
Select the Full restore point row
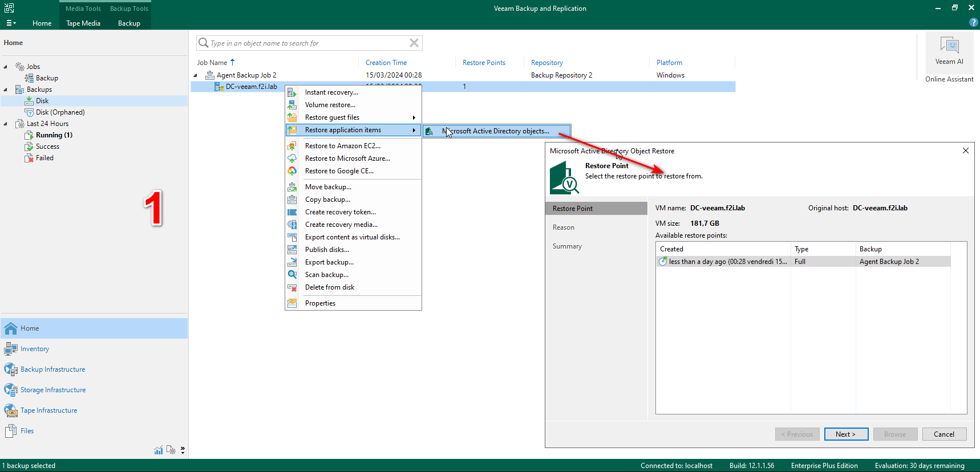coord(803,262)
